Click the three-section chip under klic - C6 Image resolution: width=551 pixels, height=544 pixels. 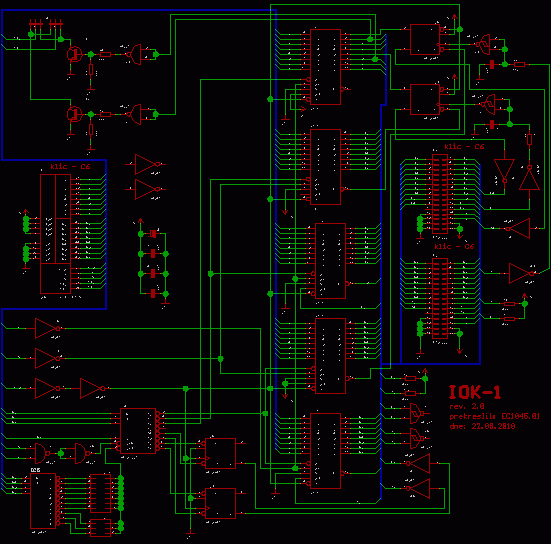56,234
